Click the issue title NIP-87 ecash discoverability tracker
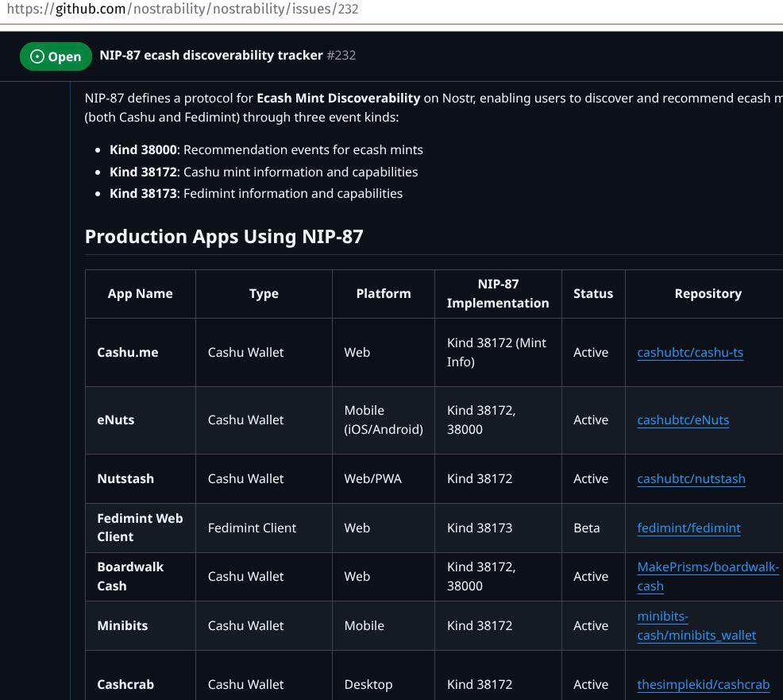The height and width of the screenshot is (700, 783). tap(211, 56)
